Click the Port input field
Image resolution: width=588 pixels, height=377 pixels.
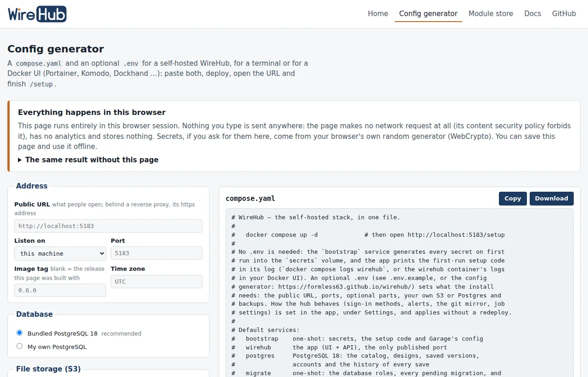coord(157,253)
